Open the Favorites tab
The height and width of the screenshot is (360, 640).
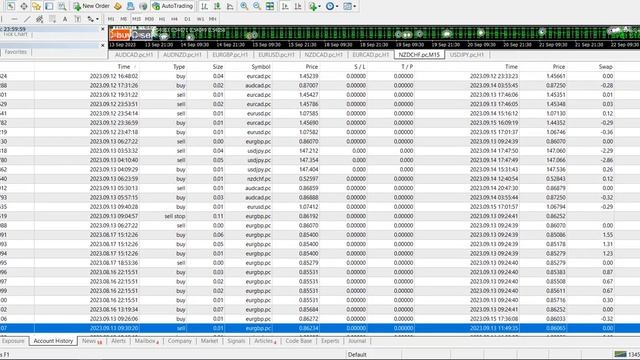pyautogui.click(x=16, y=52)
